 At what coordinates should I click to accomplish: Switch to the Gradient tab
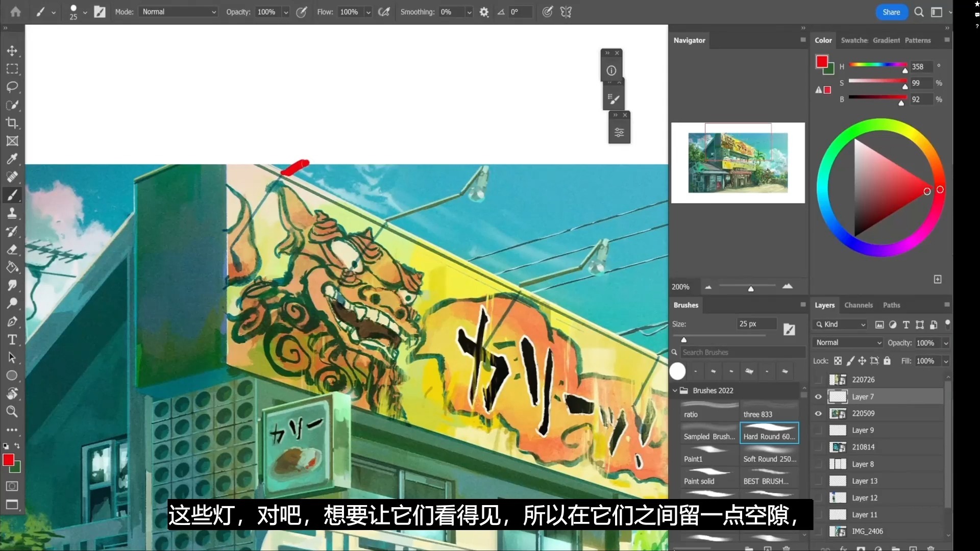click(x=886, y=40)
